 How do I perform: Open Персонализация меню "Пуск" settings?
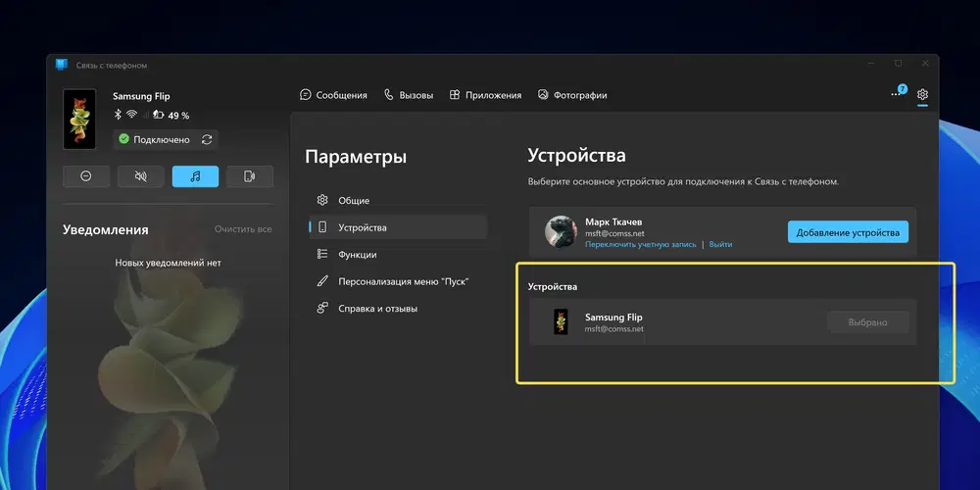point(398,281)
